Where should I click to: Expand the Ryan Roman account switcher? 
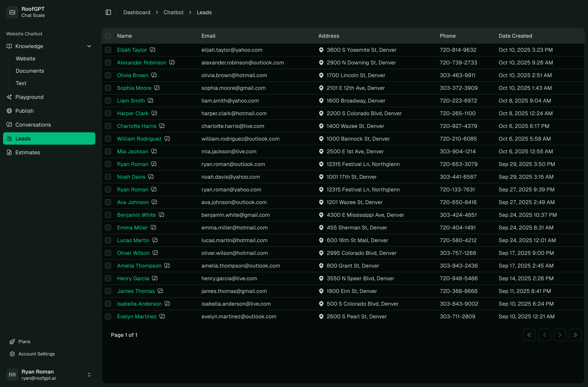pyautogui.click(x=89, y=375)
